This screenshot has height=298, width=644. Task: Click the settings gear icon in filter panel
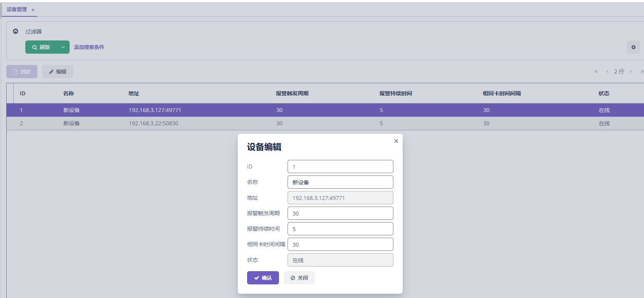pyautogui.click(x=633, y=47)
